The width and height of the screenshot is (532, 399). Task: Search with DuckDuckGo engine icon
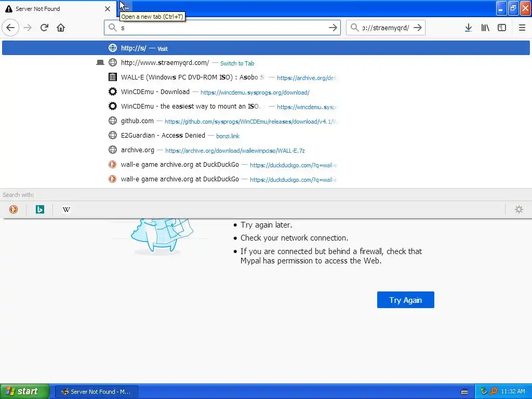(13, 209)
